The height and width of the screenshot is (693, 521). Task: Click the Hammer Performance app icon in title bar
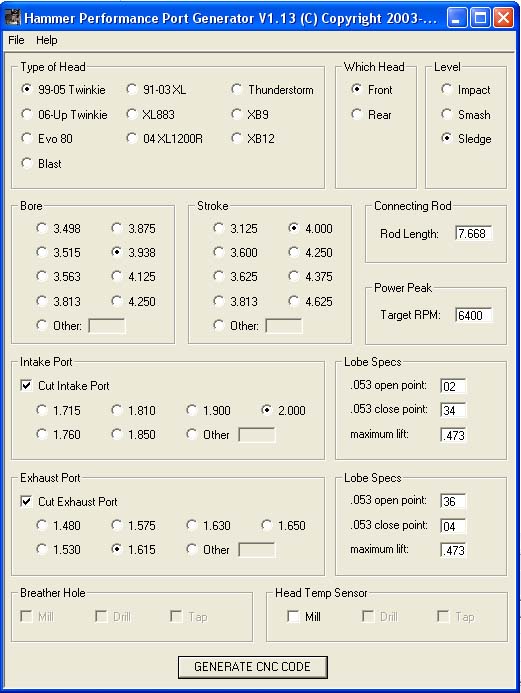(13, 18)
